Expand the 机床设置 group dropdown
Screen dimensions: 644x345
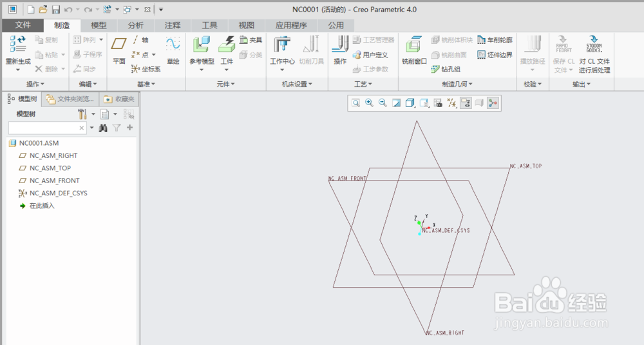click(297, 84)
